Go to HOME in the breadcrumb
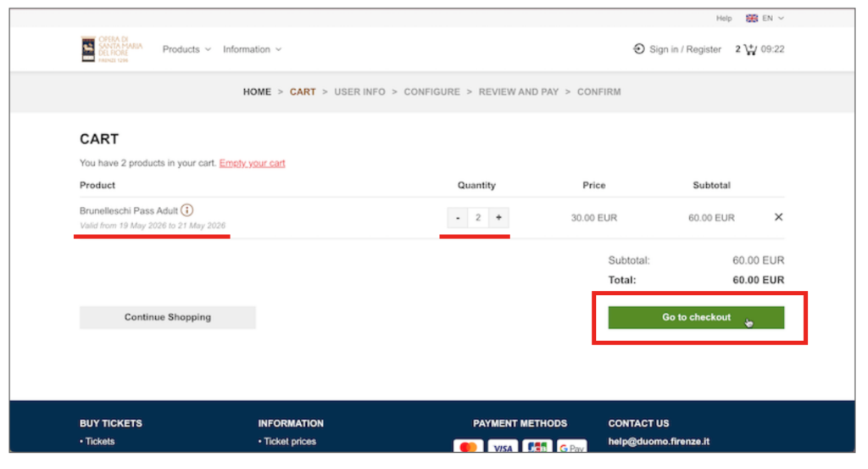This screenshot has height=469, width=868. click(x=257, y=92)
